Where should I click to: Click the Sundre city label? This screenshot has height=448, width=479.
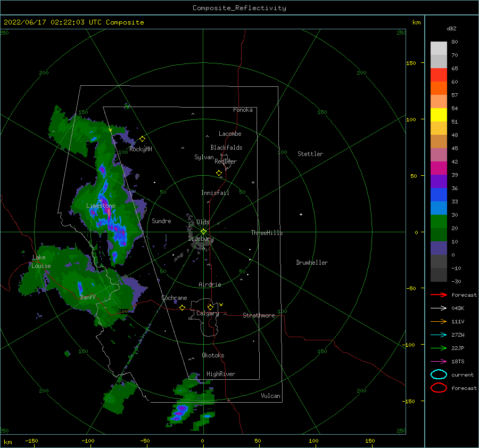pos(161,221)
